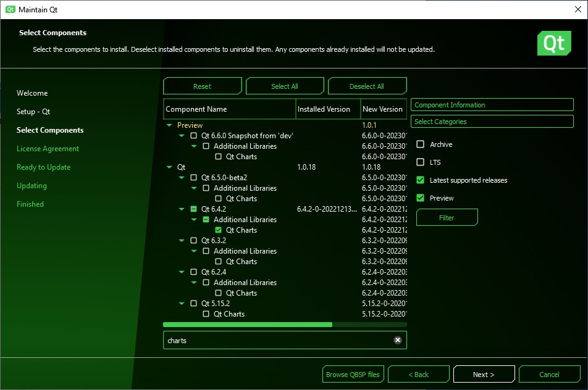Image resolution: width=588 pixels, height=390 pixels.
Task: Click the Updating step label
Action: click(31, 186)
